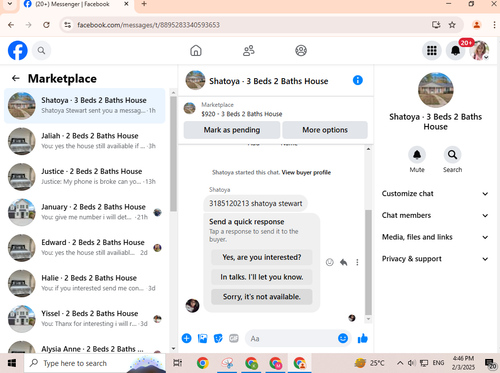The image size is (500, 373).
Task: Send quick reply 'Sorry, it's not available.'
Action: (262, 297)
